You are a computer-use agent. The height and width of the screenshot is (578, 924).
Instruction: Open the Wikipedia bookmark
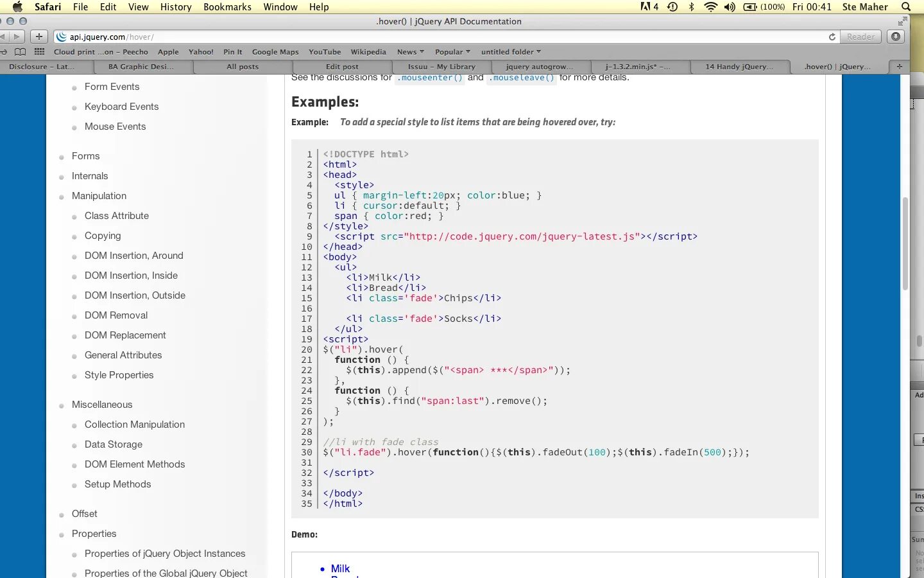point(368,52)
